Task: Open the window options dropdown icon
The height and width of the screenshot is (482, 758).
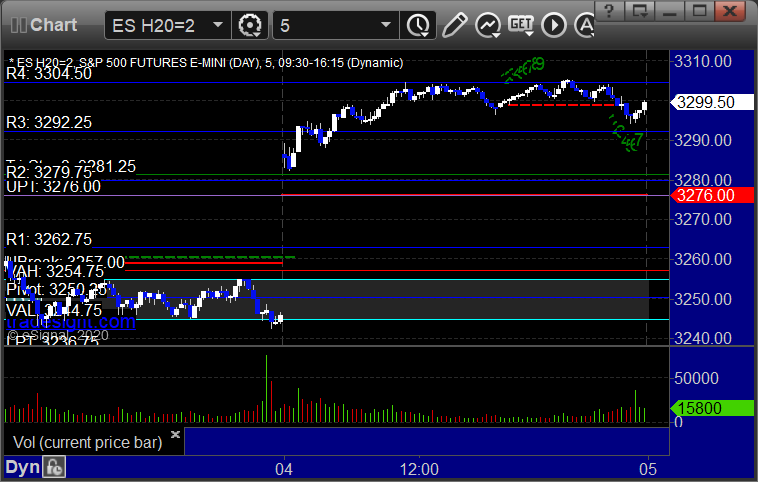Action: [639, 11]
